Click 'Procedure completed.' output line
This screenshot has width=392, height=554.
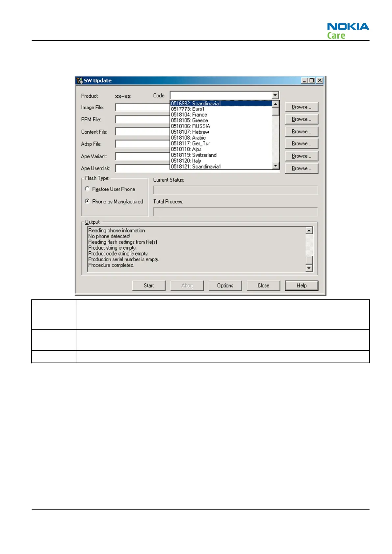coord(111,265)
